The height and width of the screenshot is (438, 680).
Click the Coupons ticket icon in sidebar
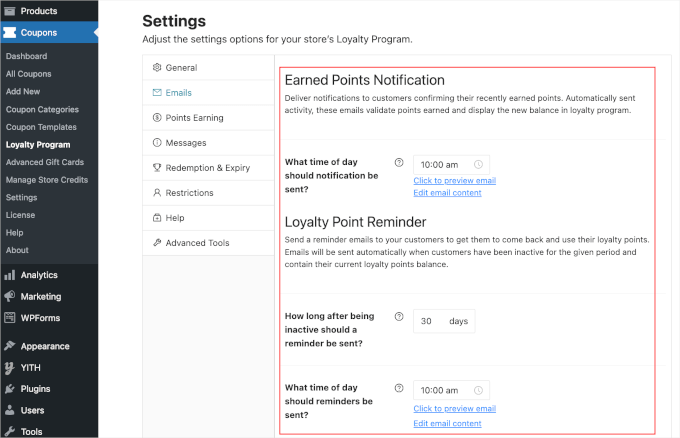[10, 33]
